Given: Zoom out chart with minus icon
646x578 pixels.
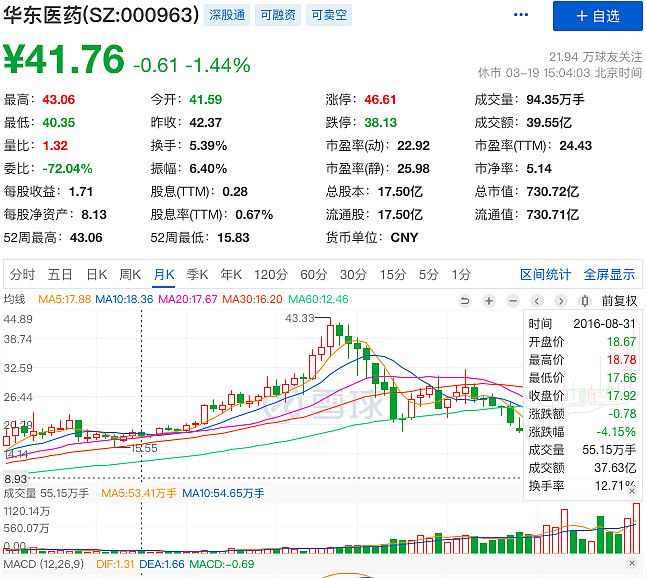Looking at the screenshot, I should [x=513, y=301].
